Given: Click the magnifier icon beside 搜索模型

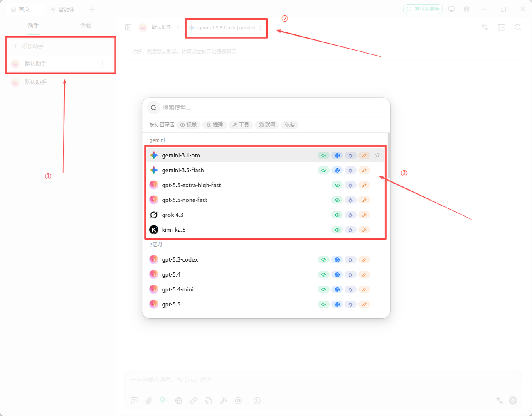Looking at the screenshot, I should point(154,108).
